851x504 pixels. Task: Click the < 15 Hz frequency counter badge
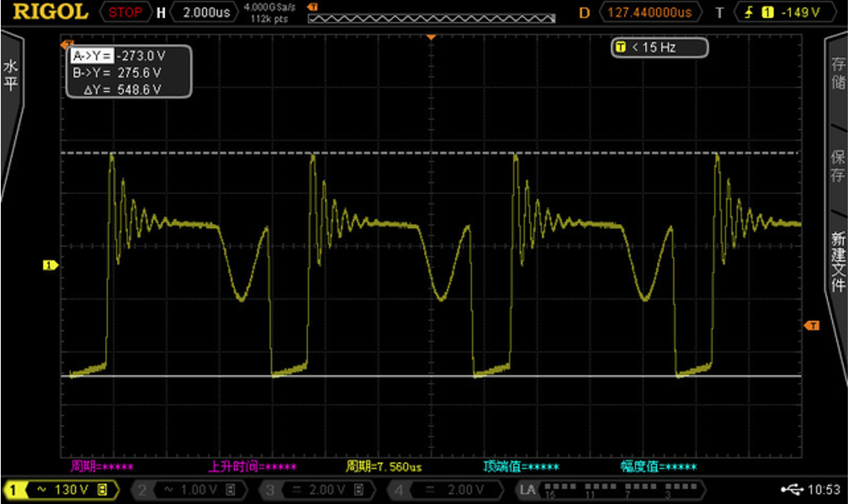(659, 48)
